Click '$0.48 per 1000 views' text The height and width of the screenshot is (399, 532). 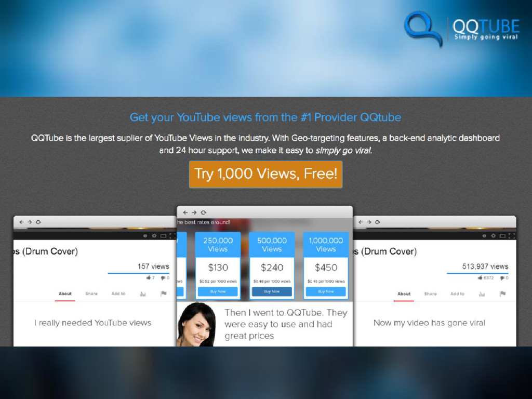coord(272,281)
